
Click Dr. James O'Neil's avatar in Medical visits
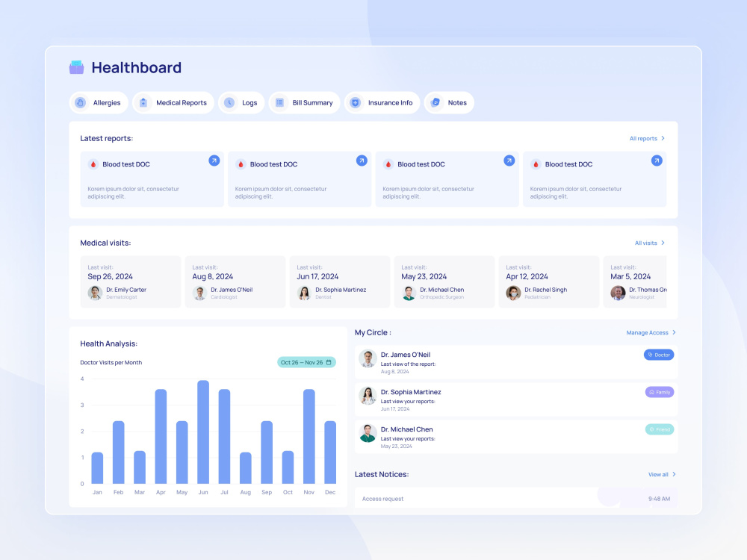click(199, 293)
